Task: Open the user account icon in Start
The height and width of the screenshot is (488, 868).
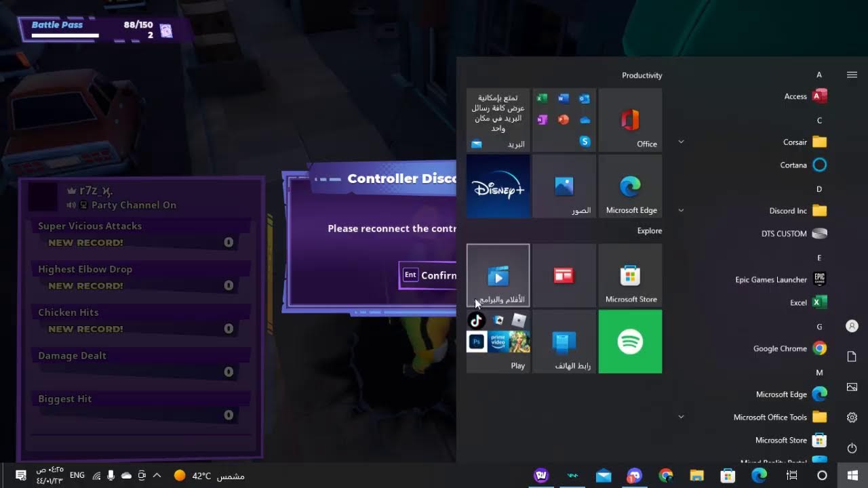Action: coord(852,326)
